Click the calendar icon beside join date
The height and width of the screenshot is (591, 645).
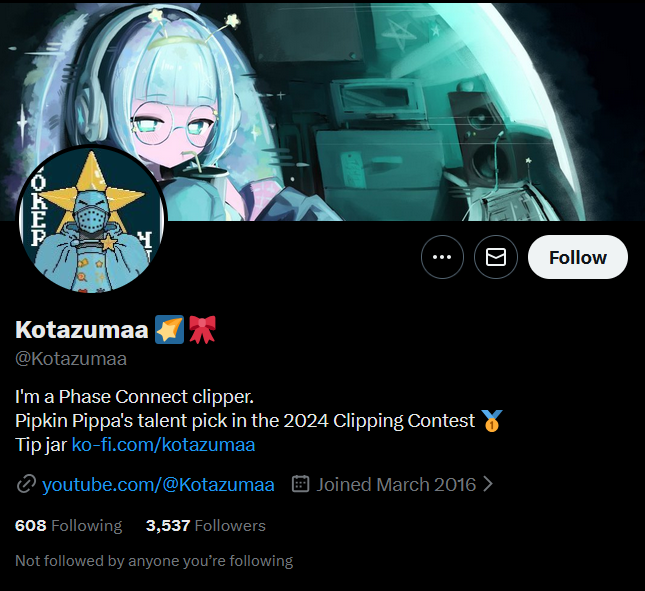300,484
